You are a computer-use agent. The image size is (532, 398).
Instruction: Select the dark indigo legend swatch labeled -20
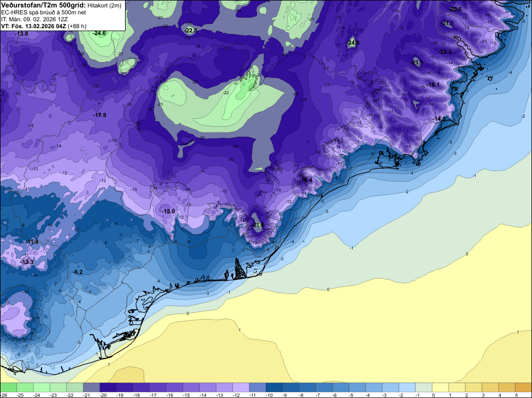108,387
